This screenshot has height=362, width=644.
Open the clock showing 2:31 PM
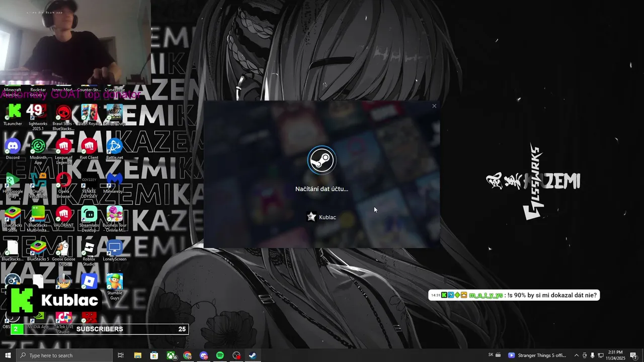[615, 355]
